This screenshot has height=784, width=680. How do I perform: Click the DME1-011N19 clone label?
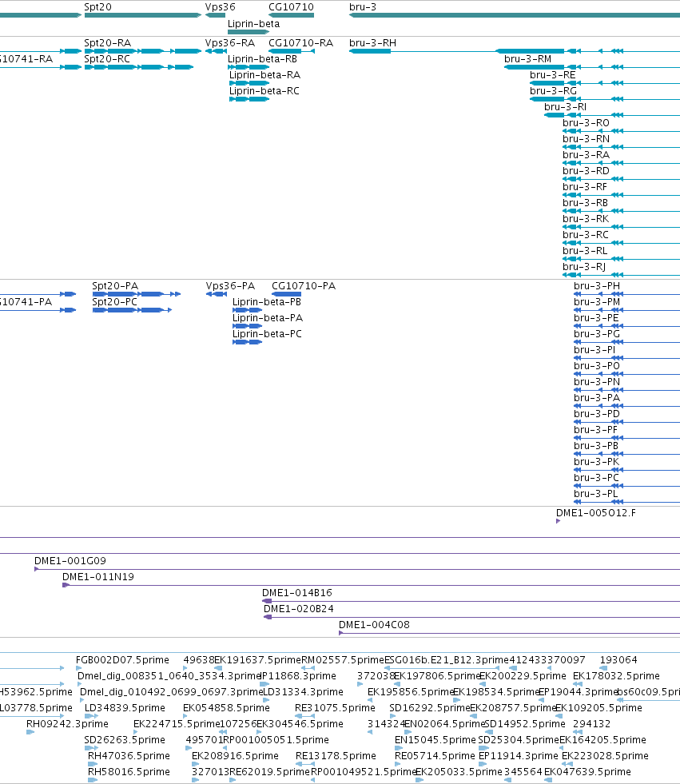[x=98, y=577]
